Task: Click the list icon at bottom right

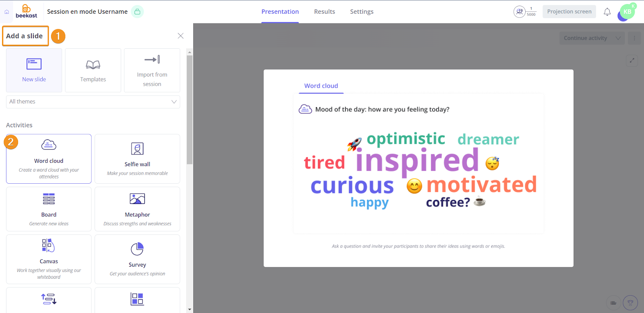Action: (613, 303)
